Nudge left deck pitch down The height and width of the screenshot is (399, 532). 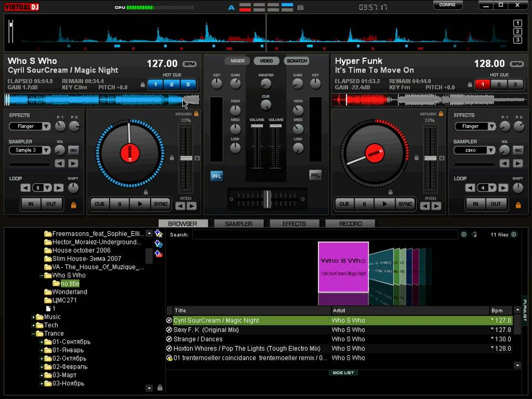pyautogui.click(x=181, y=206)
